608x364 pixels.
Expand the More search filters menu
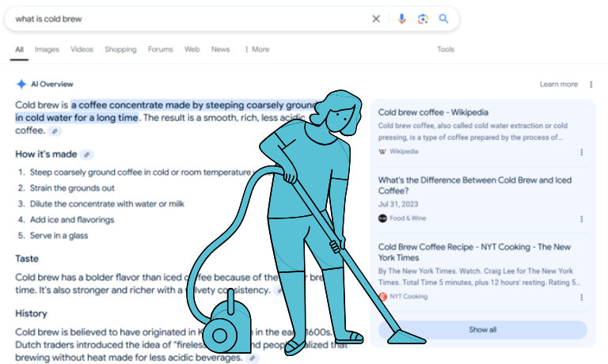pos(256,49)
